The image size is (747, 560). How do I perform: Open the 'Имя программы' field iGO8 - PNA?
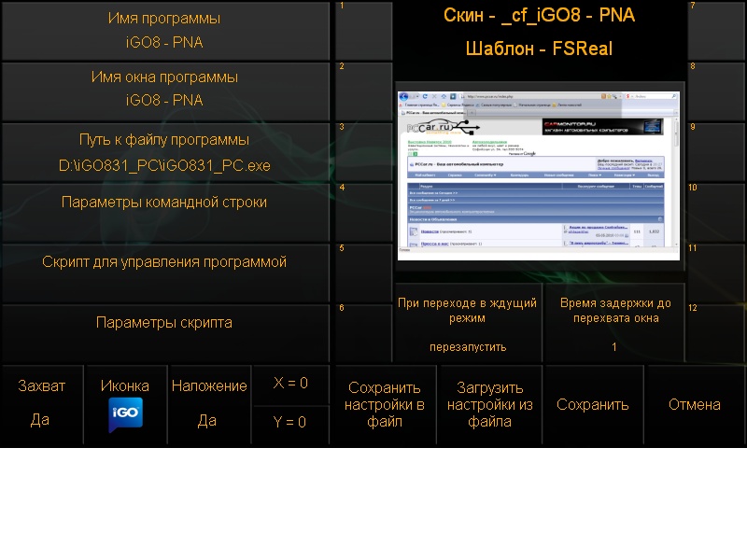click(165, 31)
